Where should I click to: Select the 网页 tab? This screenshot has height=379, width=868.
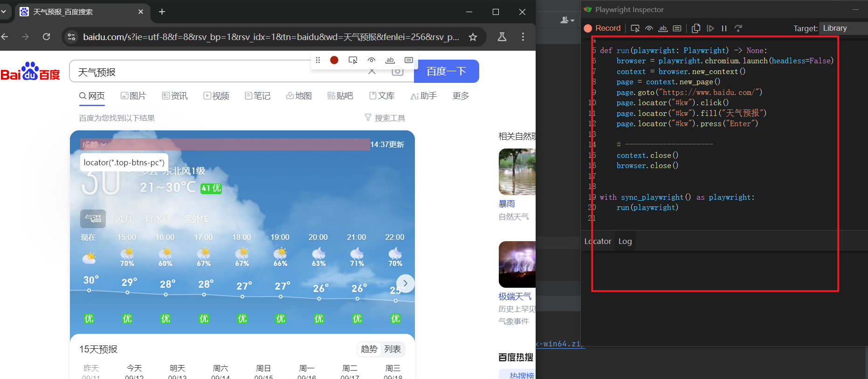click(92, 96)
